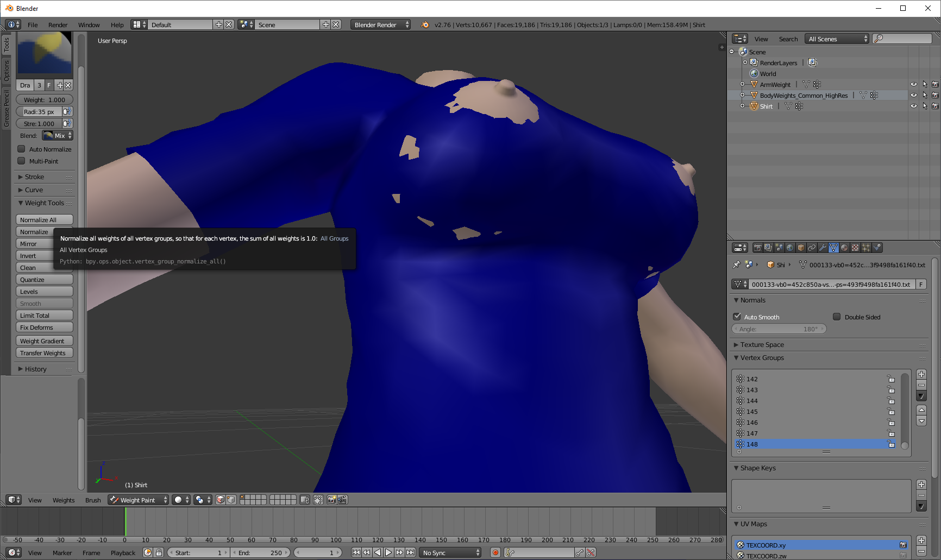Image resolution: width=941 pixels, height=560 pixels.
Task: Click the delete keyframes icon
Action: pyautogui.click(x=591, y=552)
